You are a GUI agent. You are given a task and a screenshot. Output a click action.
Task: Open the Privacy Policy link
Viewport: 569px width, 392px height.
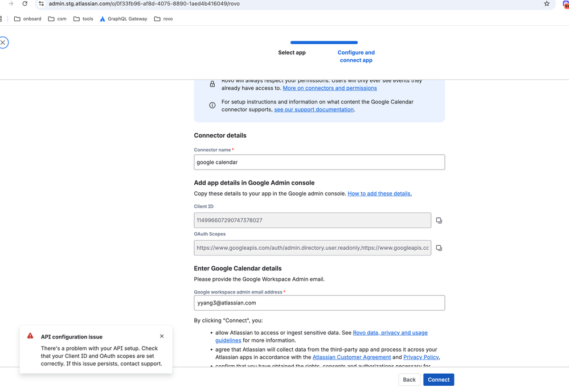pyautogui.click(x=421, y=357)
